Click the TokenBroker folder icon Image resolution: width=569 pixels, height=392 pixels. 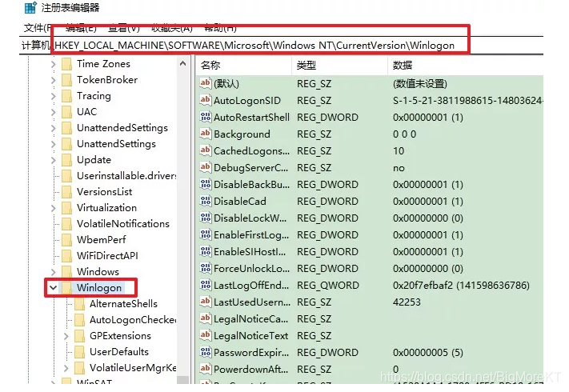click(66, 80)
